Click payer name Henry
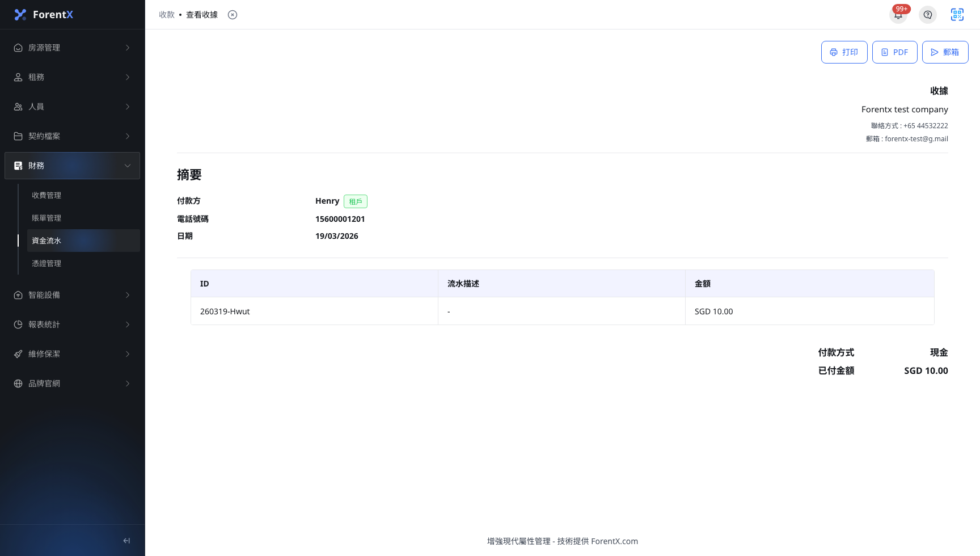 [x=327, y=201]
